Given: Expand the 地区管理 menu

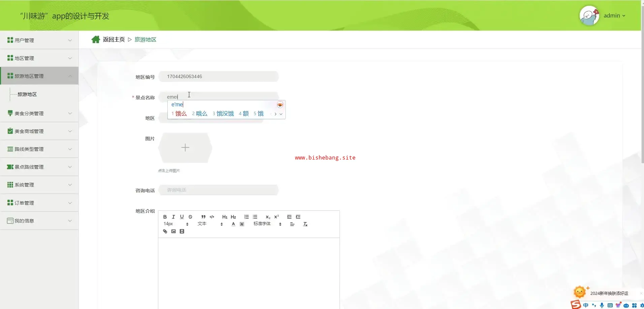Looking at the screenshot, I should pyautogui.click(x=39, y=58).
